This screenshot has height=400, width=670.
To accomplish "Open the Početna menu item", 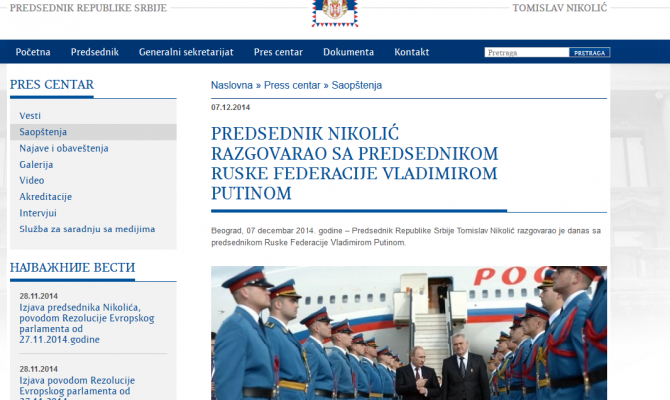I will pos(33,52).
